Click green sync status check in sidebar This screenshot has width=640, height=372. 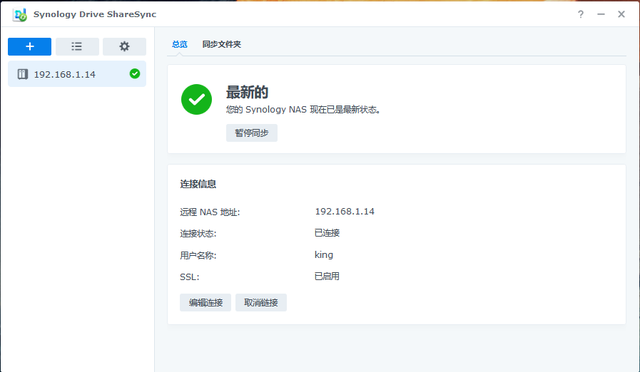coord(135,74)
